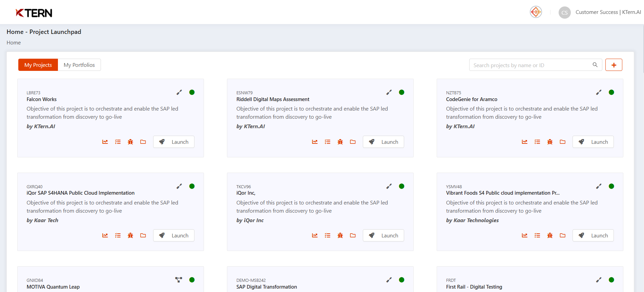Launch the iQor Inc, project
This screenshot has width=644, height=292.
click(x=383, y=235)
